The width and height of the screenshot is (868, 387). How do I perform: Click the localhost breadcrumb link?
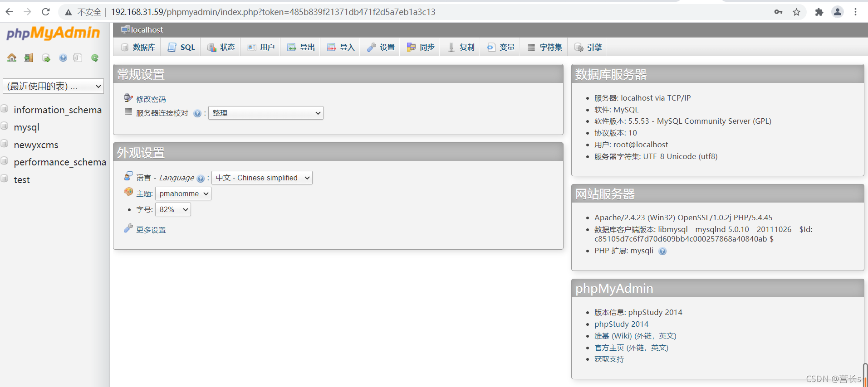tap(147, 30)
